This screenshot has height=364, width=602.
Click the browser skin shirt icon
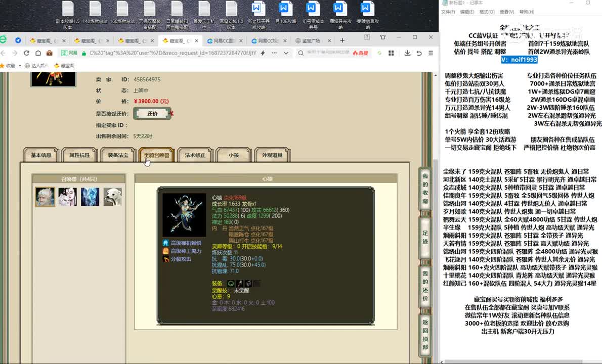383,37
